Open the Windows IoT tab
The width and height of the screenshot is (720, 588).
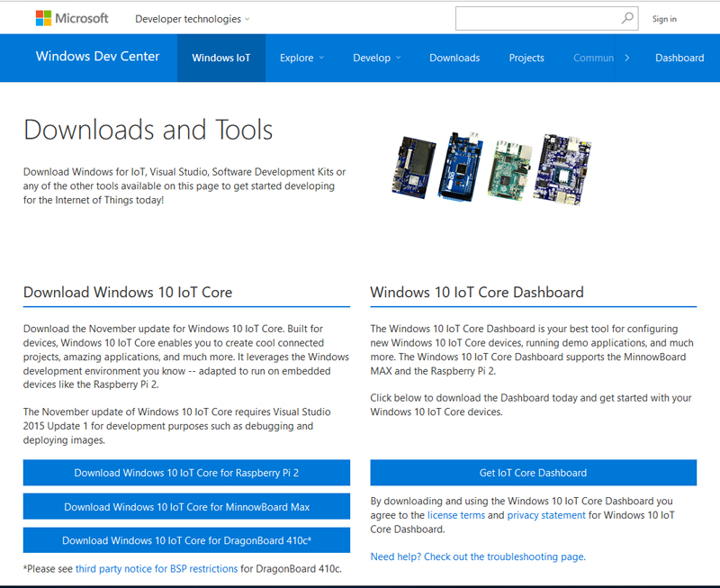click(221, 58)
